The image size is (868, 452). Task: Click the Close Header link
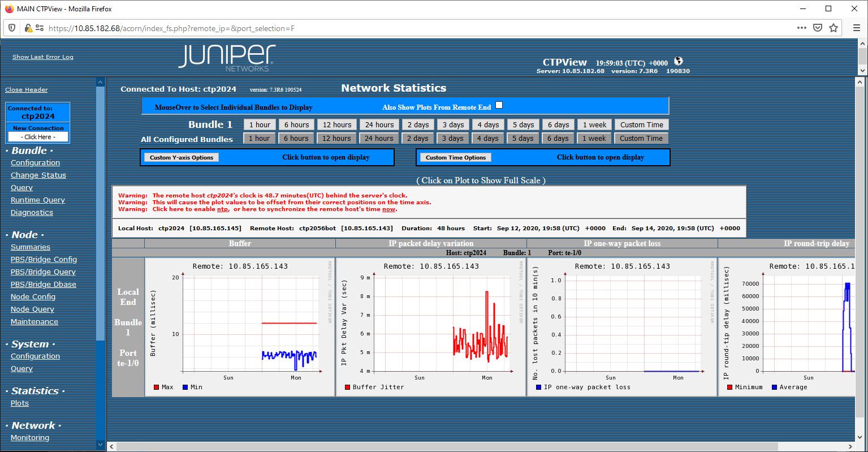(x=27, y=89)
